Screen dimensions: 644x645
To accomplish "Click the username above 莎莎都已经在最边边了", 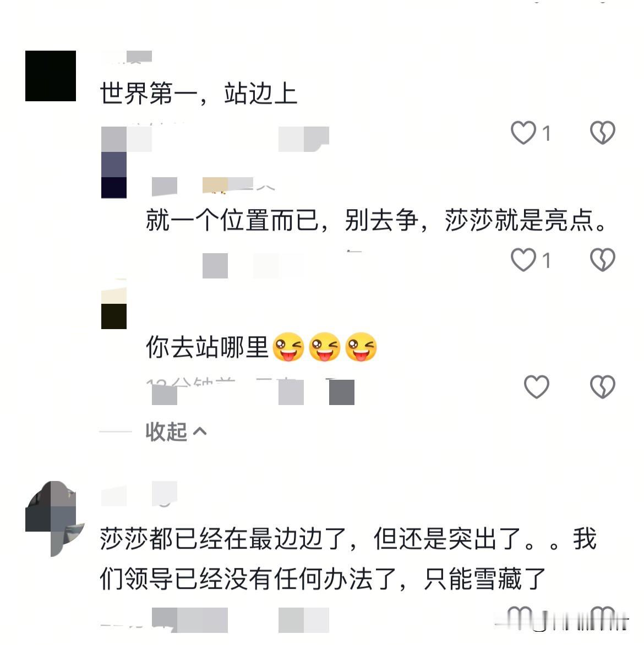I will tap(139, 494).
